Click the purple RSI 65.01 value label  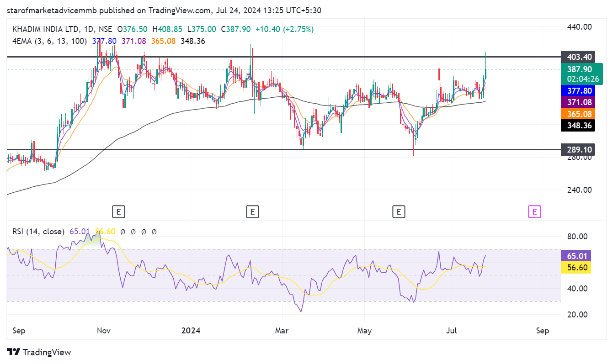click(576, 256)
